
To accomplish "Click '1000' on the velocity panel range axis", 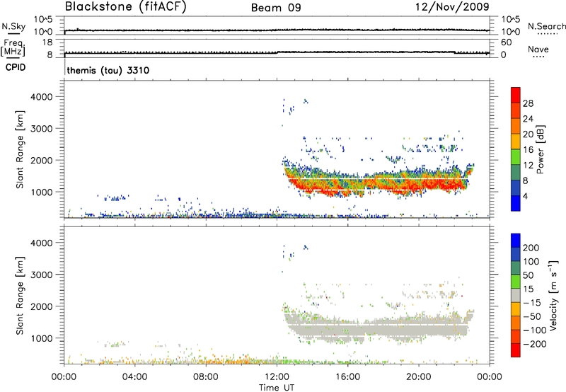I will pyautogui.click(x=42, y=338).
